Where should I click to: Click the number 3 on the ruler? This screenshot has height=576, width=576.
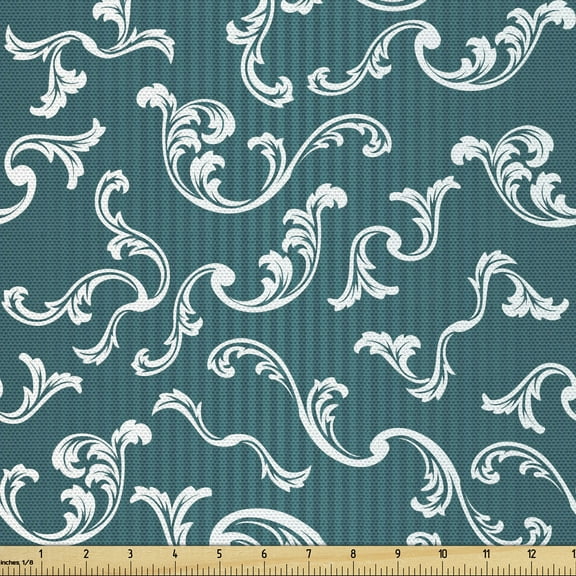130,554
